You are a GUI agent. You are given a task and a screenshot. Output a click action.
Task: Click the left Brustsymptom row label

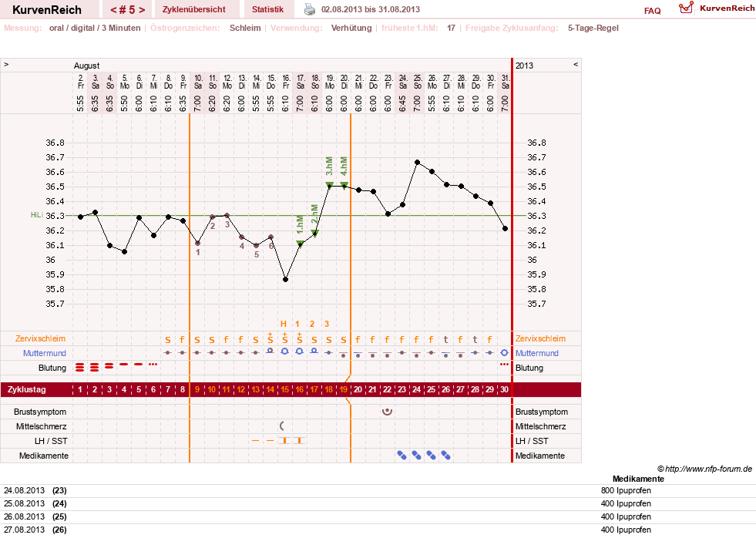click(x=40, y=412)
